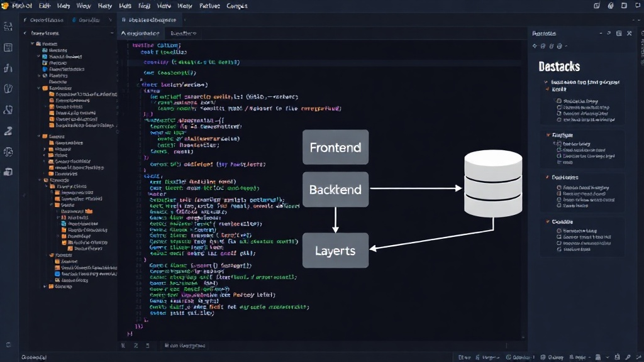Click the third icon in the left activity bar
The height and width of the screenshot is (362, 644).
pyautogui.click(x=8, y=68)
